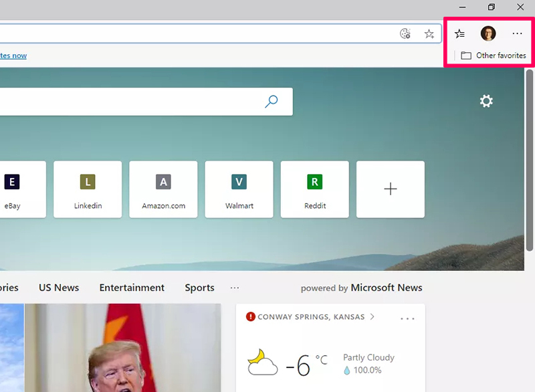Open the Walmart quick link tile

239,189
